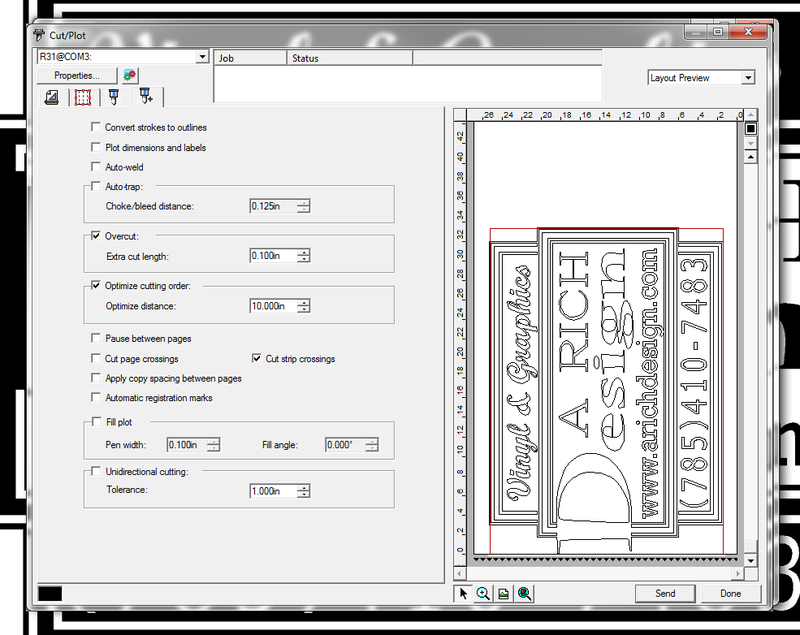Expand the Layout Preview dropdown

(x=748, y=78)
